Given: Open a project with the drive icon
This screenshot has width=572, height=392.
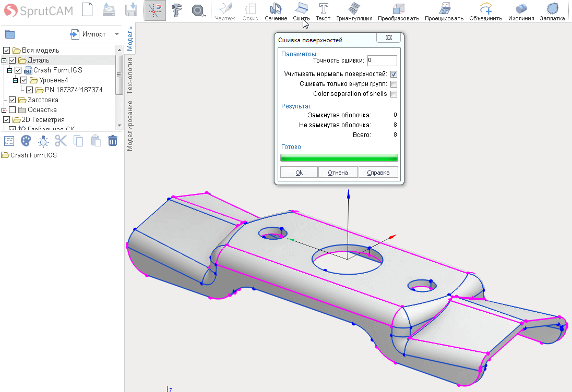Looking at the screenshot, I should [109, 10].
